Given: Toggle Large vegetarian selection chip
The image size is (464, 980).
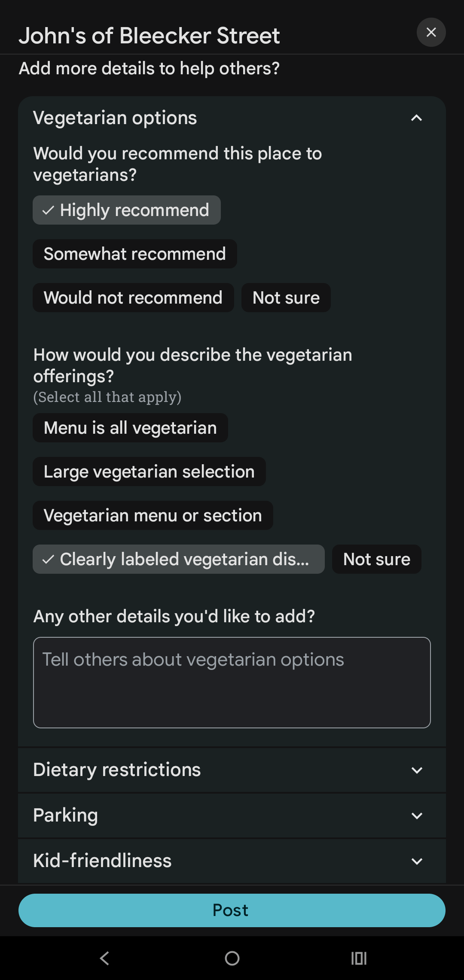Looking at the screenshot, I should [149, 472].
